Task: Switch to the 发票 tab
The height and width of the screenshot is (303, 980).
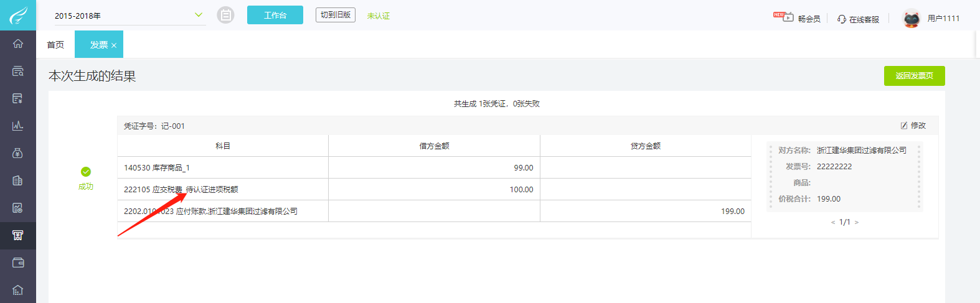Action: pos(99,45)
